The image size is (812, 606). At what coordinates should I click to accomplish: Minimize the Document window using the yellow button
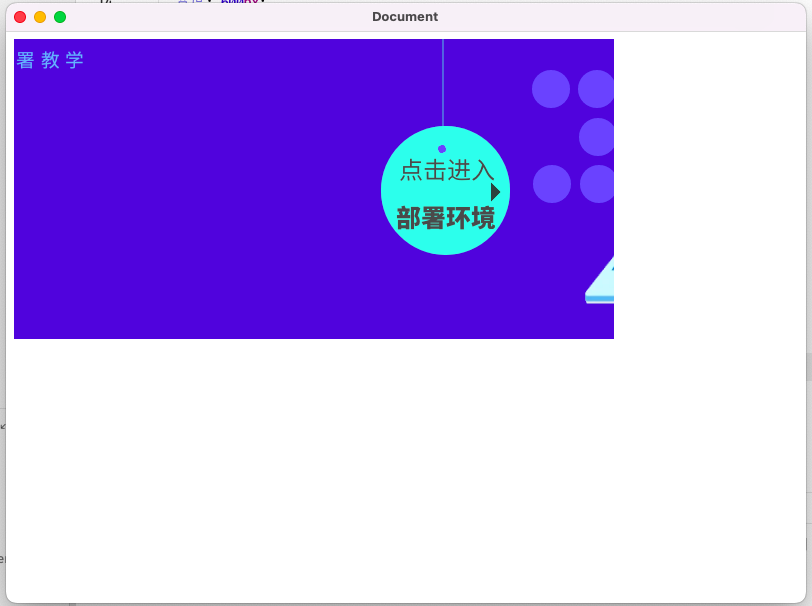(x=40, y=17)
